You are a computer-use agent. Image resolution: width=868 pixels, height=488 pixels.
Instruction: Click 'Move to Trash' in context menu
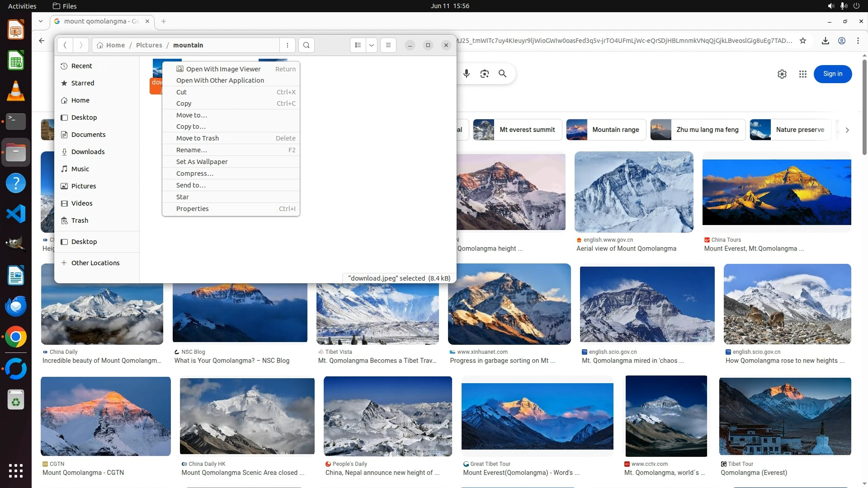(198, 138)
